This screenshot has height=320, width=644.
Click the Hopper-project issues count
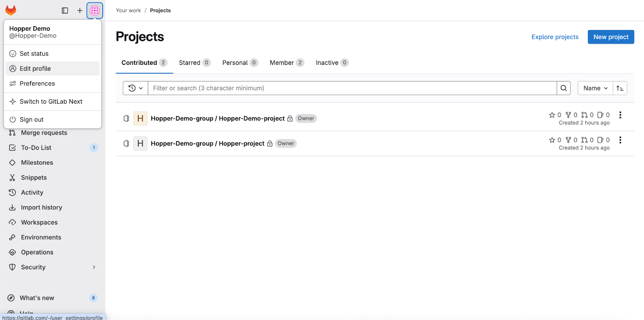604,140
